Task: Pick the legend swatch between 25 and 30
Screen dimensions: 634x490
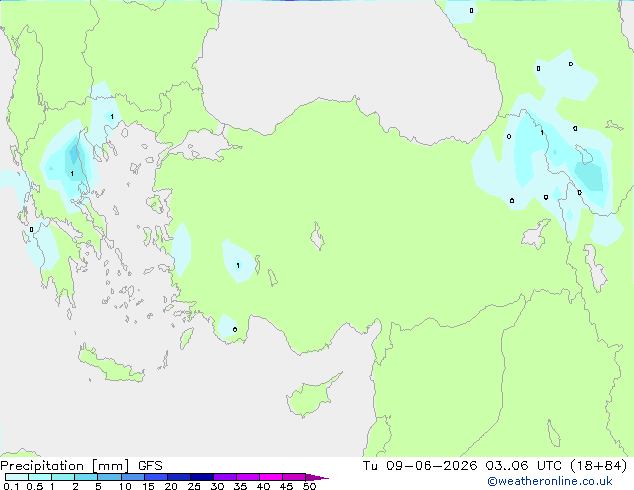Action: click(x=202, y=477)
